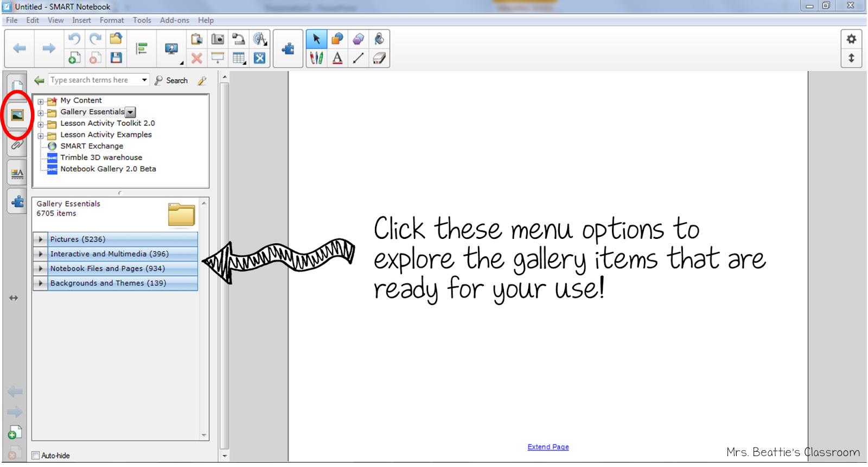The height and width of the screenshot is (467, 868).
Task: Show the Screen Shade tool
Action: tap(218, 58)
